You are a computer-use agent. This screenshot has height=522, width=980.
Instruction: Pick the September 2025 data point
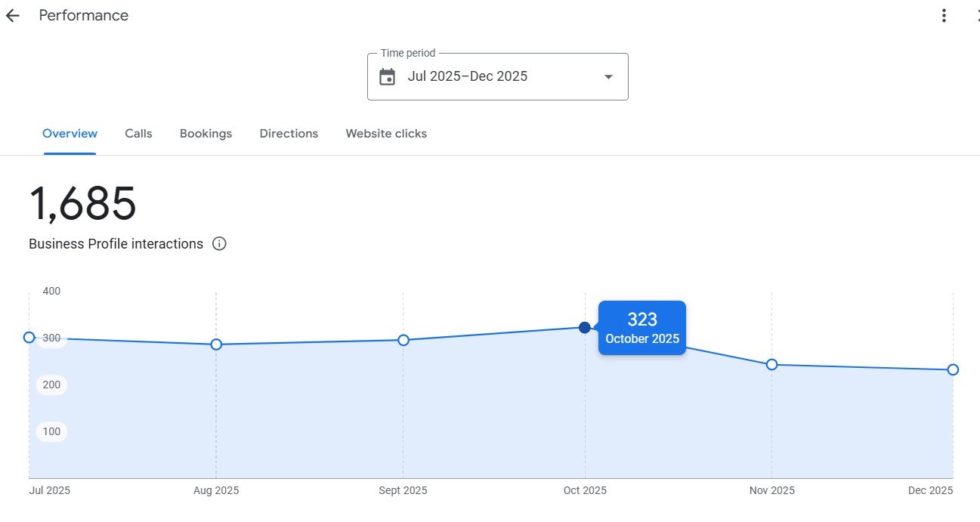403,340
